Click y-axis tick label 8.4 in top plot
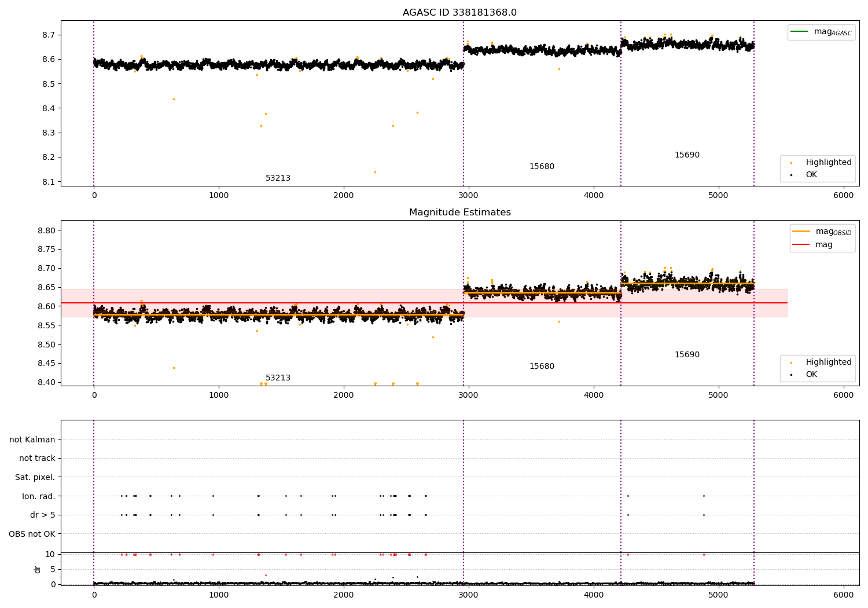The image size is (868, 608). point(49,108)
